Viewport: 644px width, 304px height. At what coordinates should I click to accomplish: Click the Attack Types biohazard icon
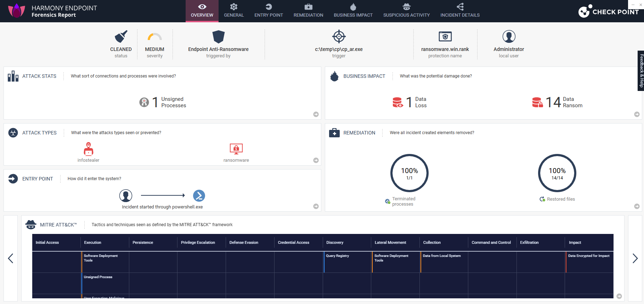[13, 133]
